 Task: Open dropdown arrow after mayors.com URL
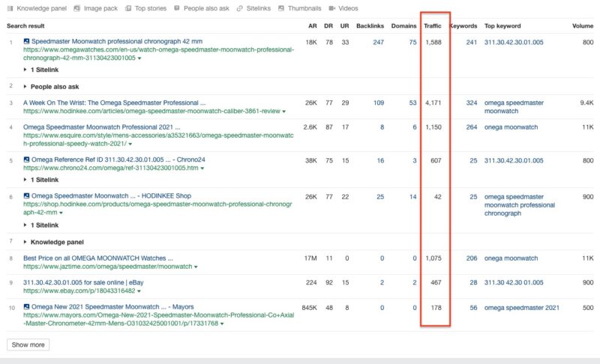click(222, 324)
